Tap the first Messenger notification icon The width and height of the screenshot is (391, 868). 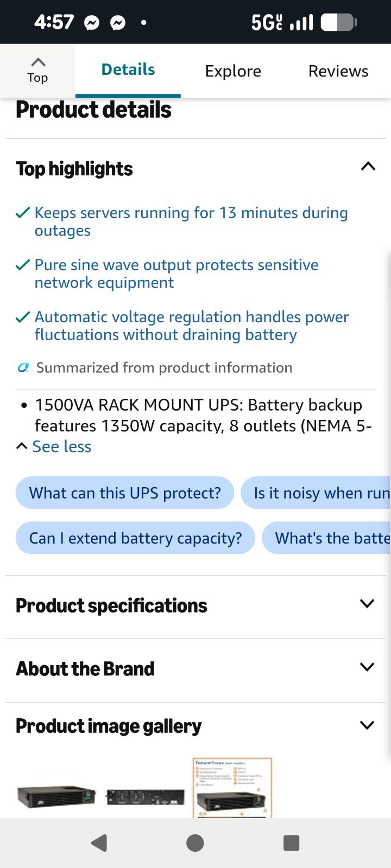92,23
